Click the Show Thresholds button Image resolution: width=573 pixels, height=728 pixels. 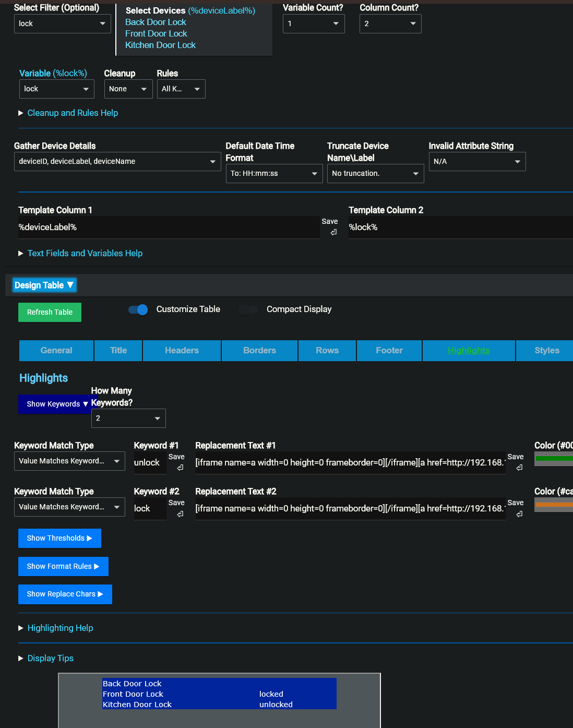tap(59, 538)
